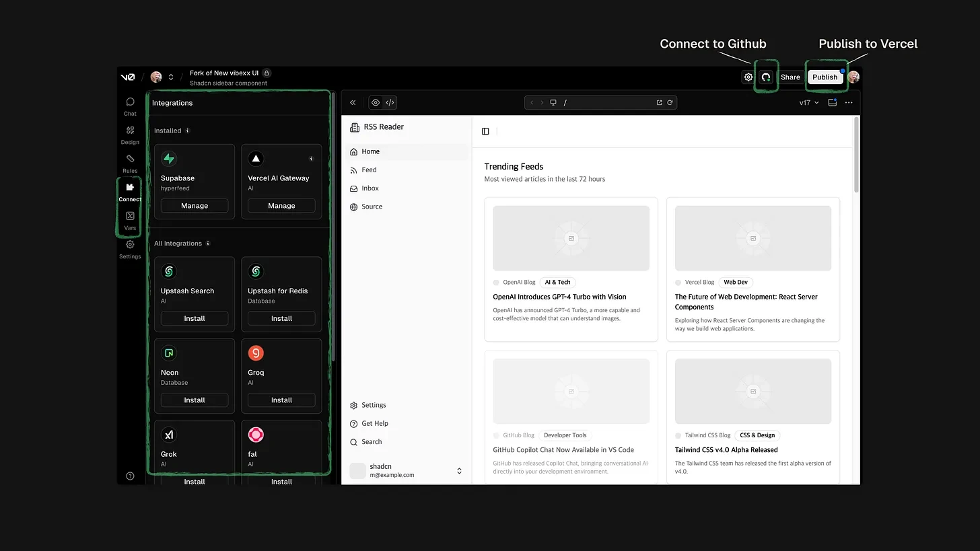Screen dimensions: 980x551
Task: Switch to code view toggle
Action: click(390, 103)
